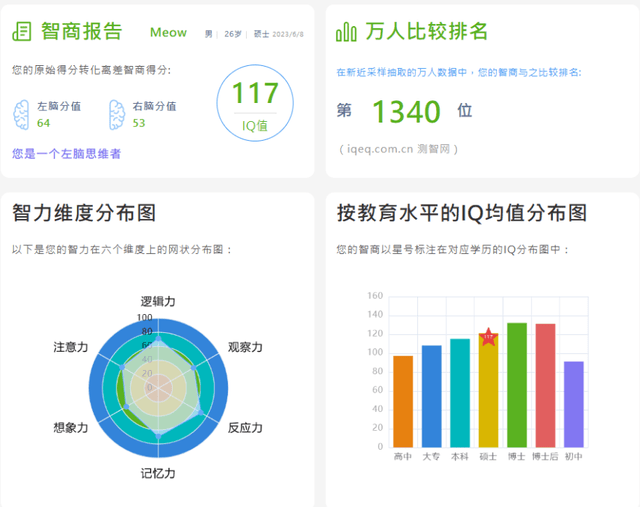
Task: Click 您是一个左脑思维者 text
Action: 67,153
